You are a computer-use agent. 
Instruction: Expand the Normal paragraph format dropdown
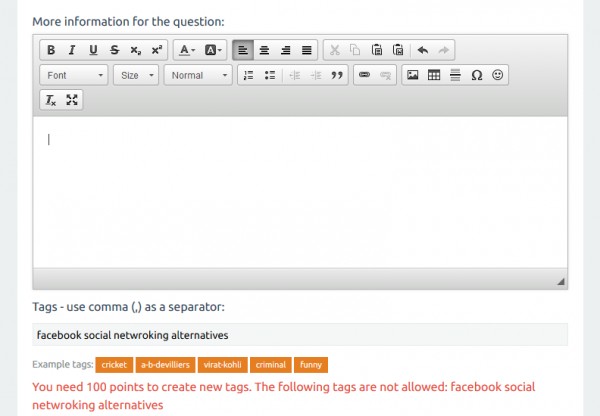click(197, 75)
